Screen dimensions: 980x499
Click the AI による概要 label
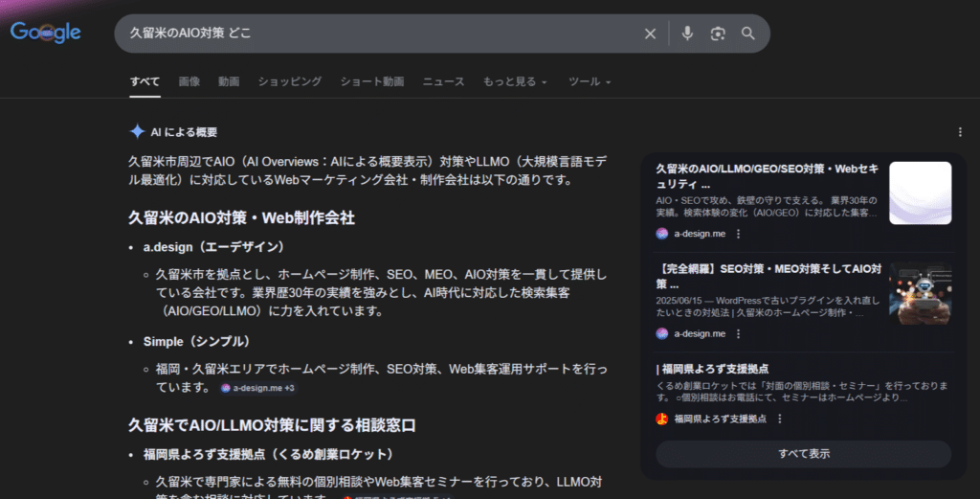(x=184, y=132)
